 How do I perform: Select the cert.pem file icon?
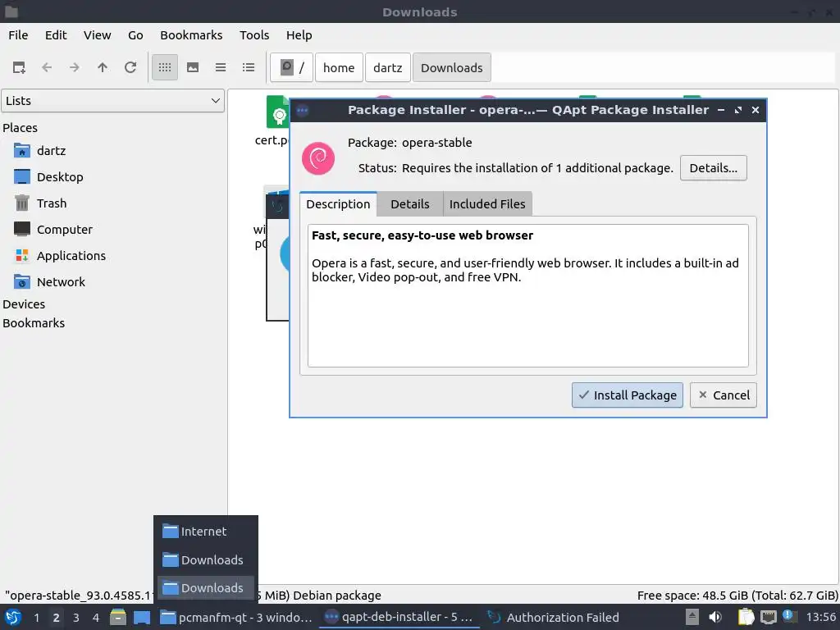pyautogui.click(x=277, y=112)
